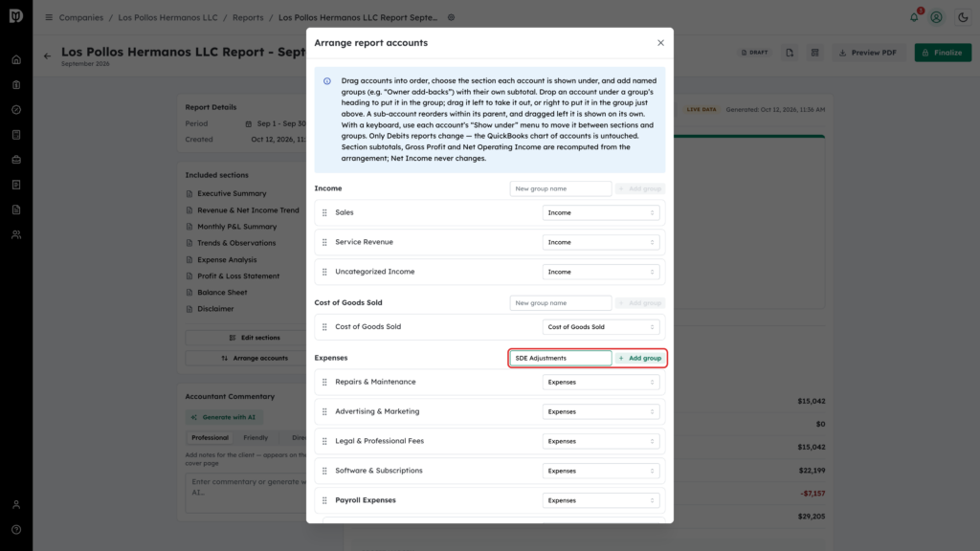Screen dimensions: 980x551
Task: Click the DRAFT status badge
Action: click(754, 54)
